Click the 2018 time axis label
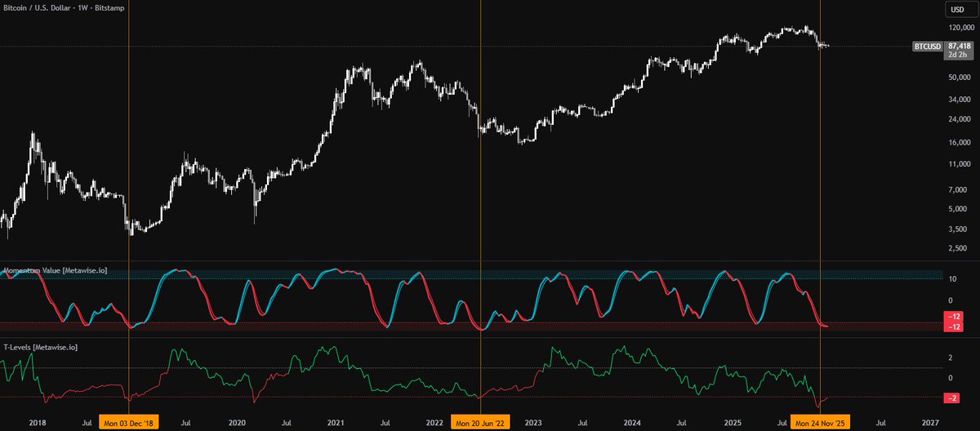This screenshot has width=980, height=431. 36,423
